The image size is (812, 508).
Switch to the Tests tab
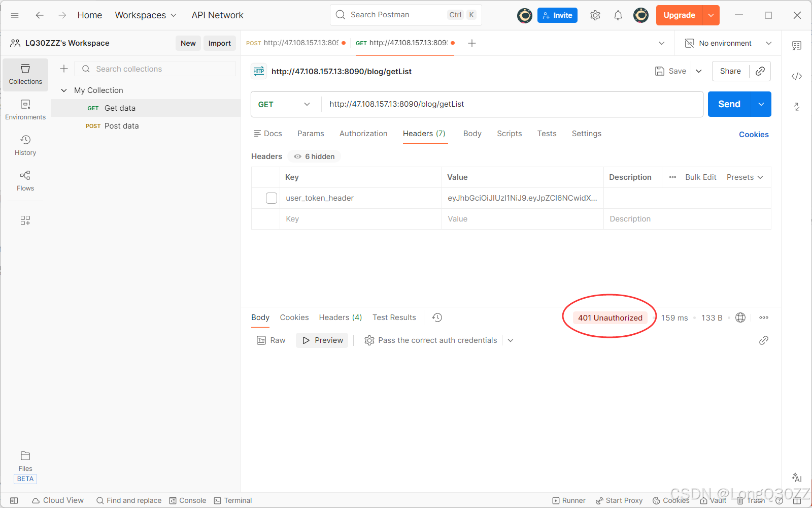[x=547, y=134]
